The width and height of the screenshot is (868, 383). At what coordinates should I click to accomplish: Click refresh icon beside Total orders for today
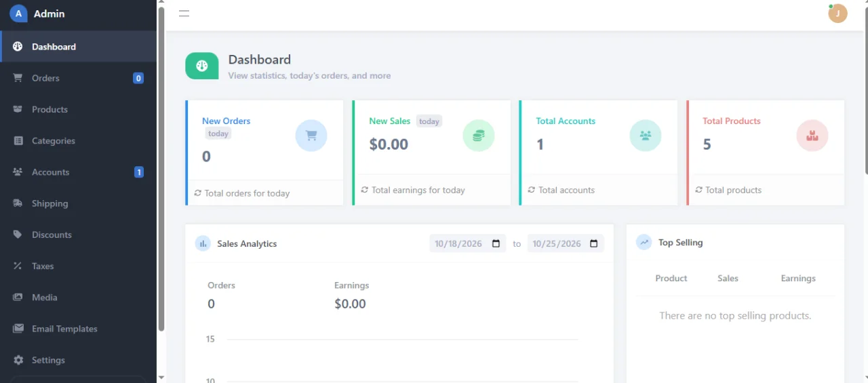(198, 193)
